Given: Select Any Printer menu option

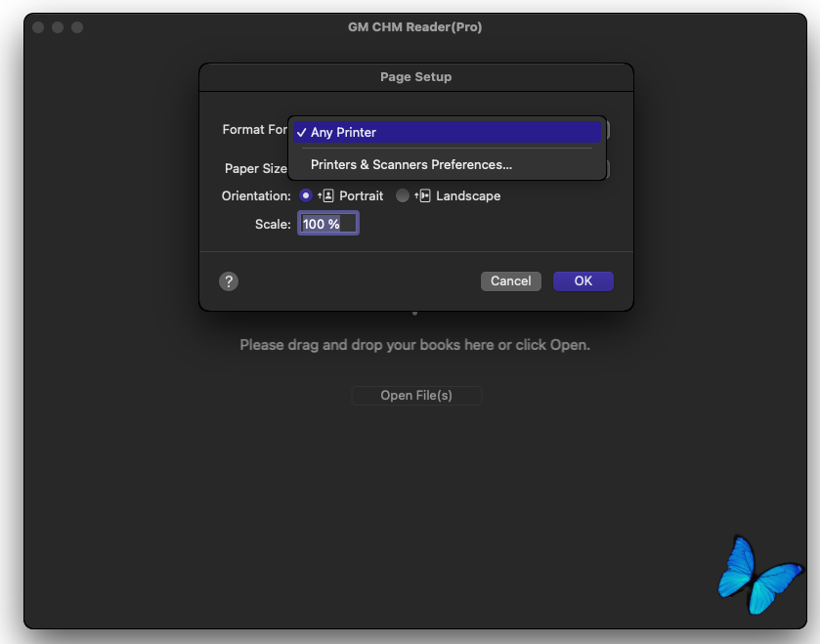Looking at the screenshot, I should tap(447, 132).
